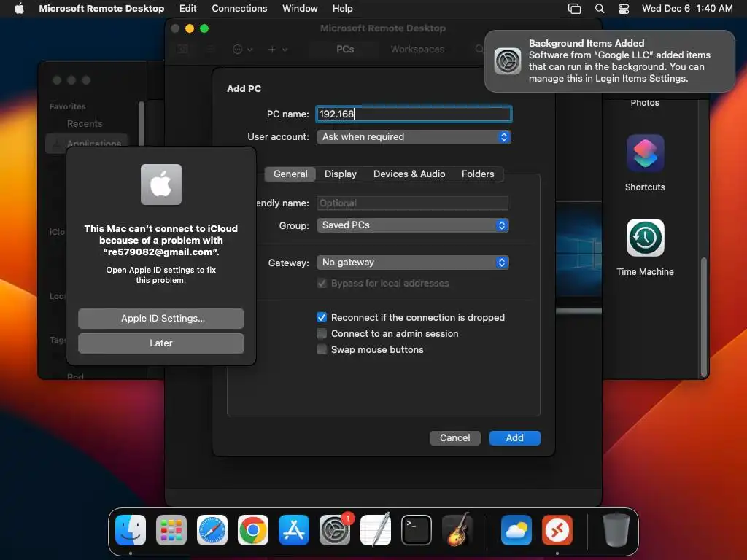Click the Background Items Added notification icon
This screenshot has height=560, width=747.
(508, 61)
